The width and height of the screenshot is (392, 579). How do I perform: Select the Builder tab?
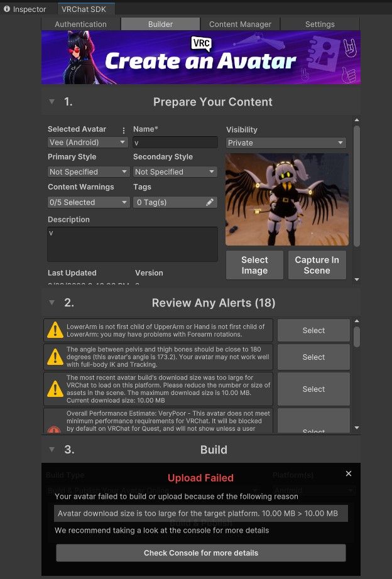coord(160,24)
